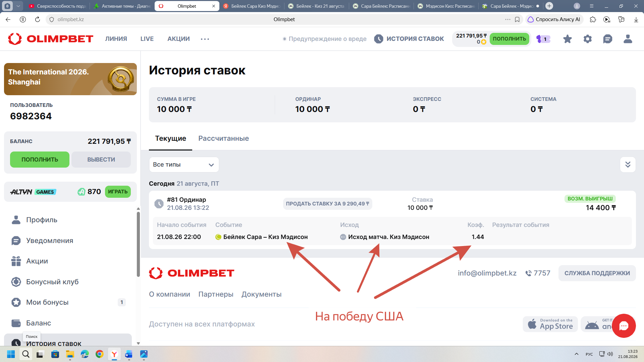Open page options three dots in address bar
Image resolution: width=644 pixels, height=362 pixels.
(x=507, y=19)
